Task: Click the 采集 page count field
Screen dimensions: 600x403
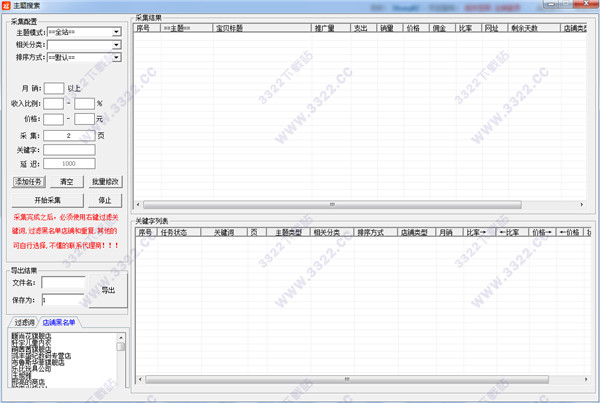Action: tap(69, 135)
